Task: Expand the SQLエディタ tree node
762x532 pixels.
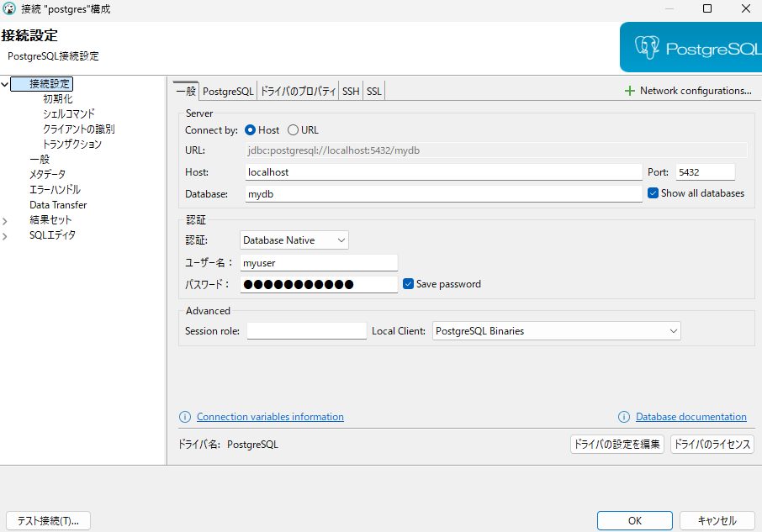Action: (6, 236)
